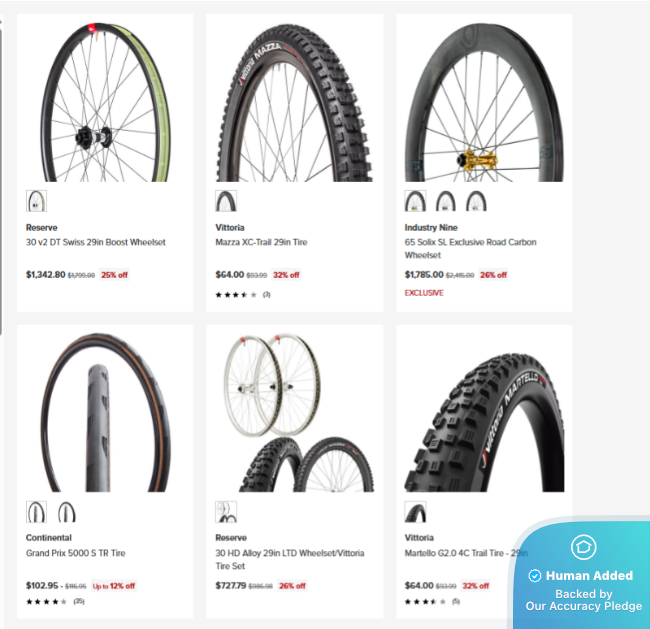This screenshot has width=650, height=629.
Task: Open Grand Prix 5000 S TR Tire link
Action: [75, 553]
